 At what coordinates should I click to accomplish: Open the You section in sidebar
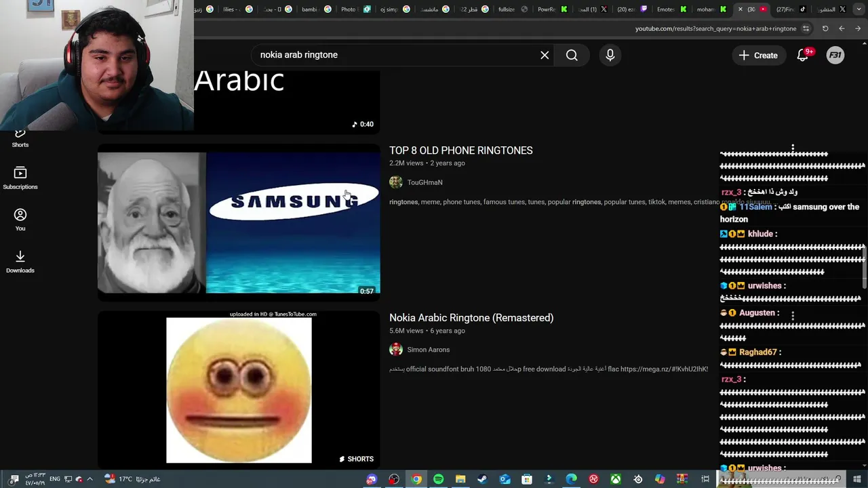pyautogui.click(x=20, y=220)
